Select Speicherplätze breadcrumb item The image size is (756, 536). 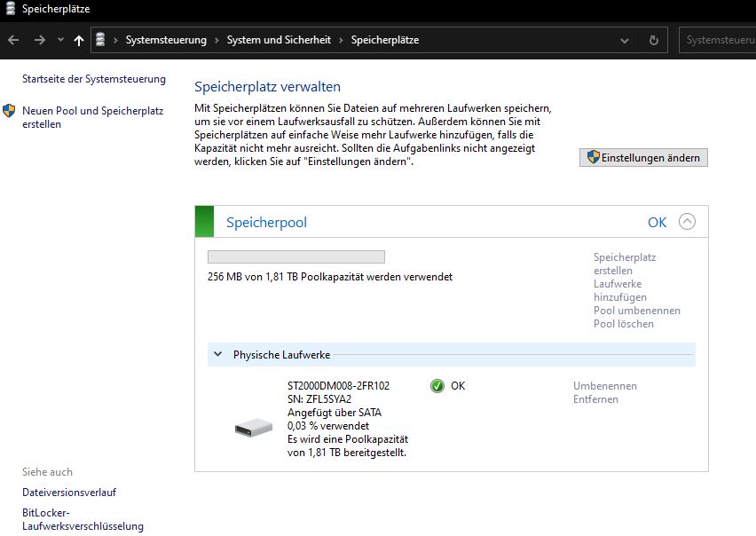point(385,40)
